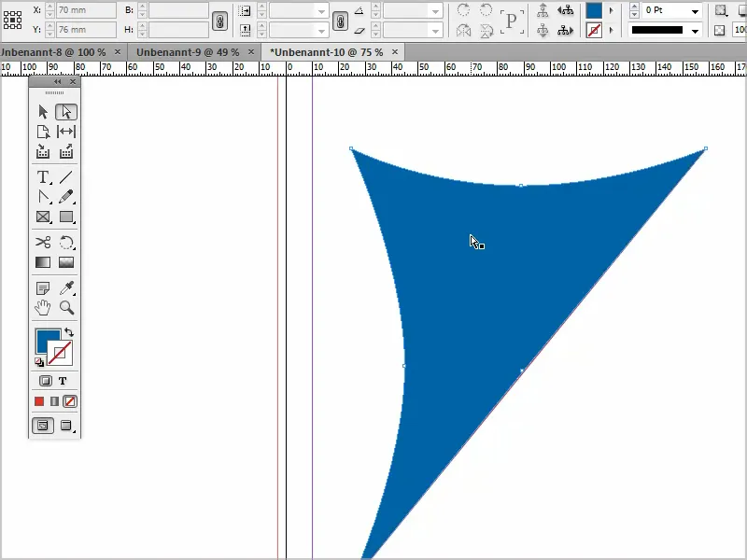Viewport: 747px width, 560px height.
Task: Expand fill color swatch arrow in control bar
Action: click(x=612, y=10)
